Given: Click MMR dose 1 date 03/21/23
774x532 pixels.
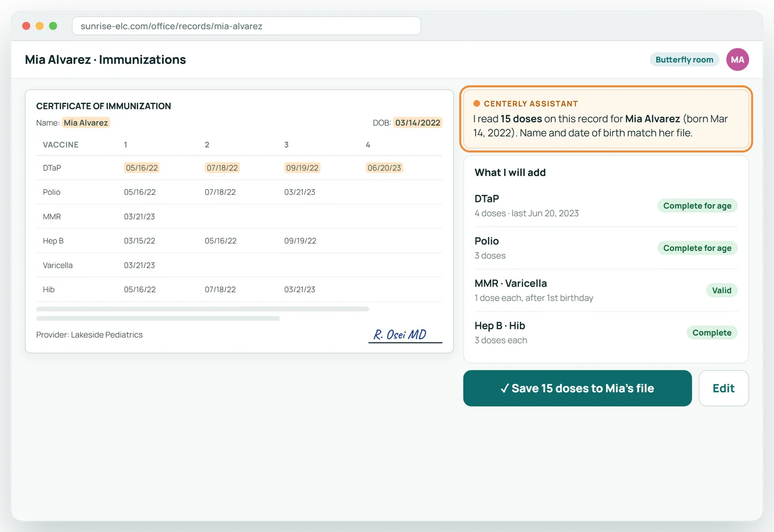Looking at the screenshot, I should [139, 216].
